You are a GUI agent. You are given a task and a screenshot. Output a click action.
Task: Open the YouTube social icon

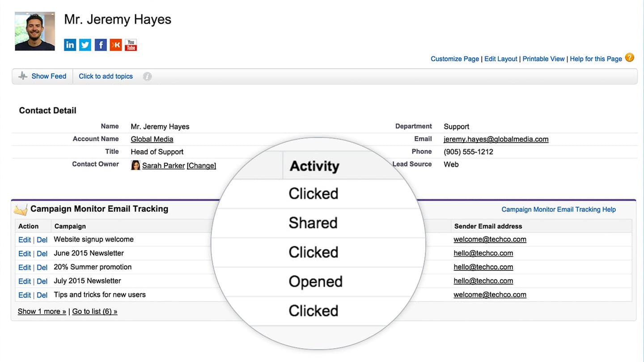131,45
